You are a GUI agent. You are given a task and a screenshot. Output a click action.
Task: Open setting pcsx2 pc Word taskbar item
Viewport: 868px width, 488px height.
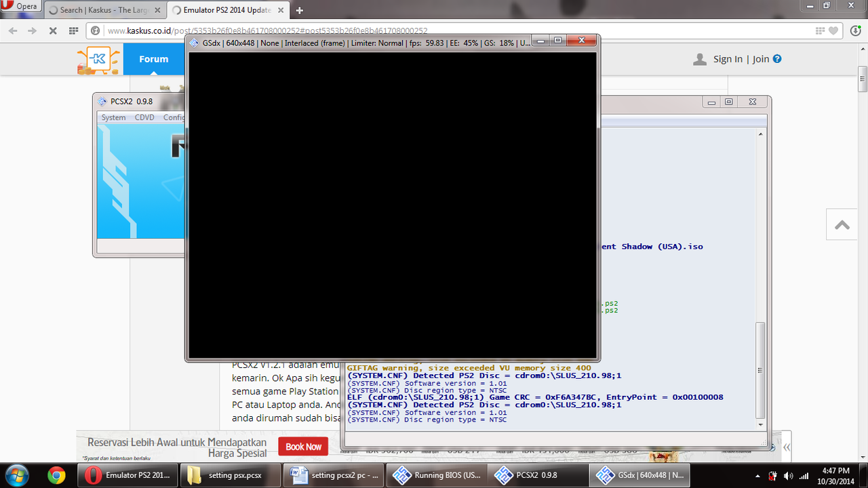pos(334,475)
